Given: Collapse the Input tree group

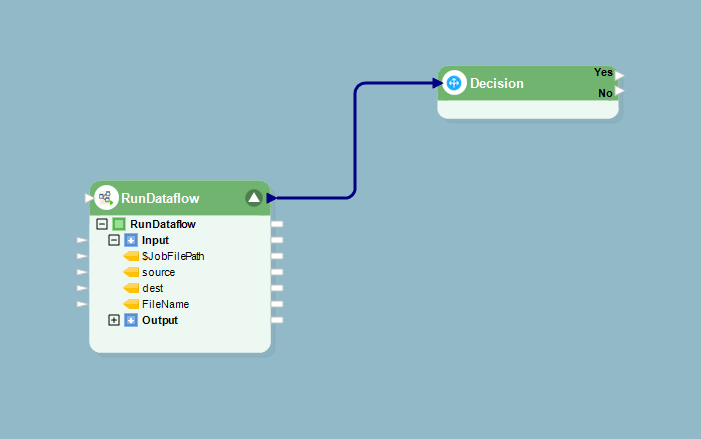Looking at the screenshot, I should (114, 240).
